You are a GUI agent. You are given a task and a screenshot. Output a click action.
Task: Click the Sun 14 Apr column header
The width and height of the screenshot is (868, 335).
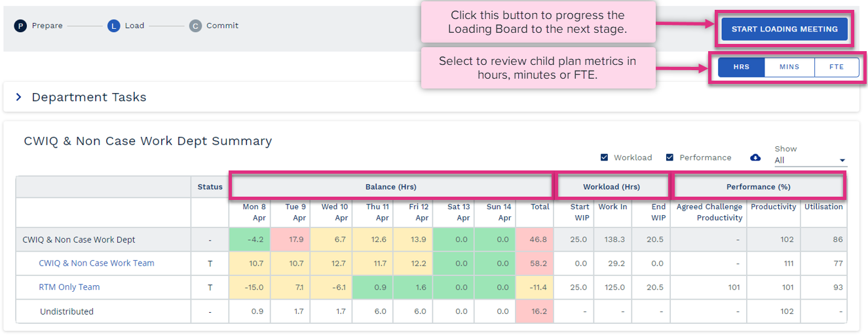coord(495,212)
